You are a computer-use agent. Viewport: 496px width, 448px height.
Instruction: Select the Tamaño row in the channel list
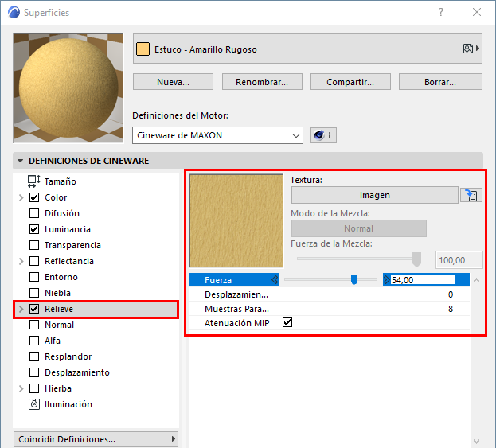(x=96, y=181)
